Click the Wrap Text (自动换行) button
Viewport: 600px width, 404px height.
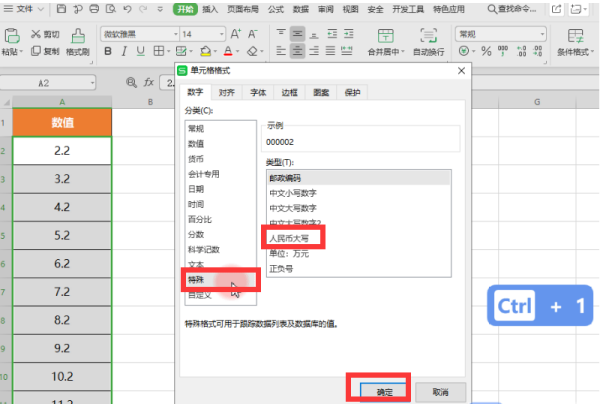(x=429, y=42)
